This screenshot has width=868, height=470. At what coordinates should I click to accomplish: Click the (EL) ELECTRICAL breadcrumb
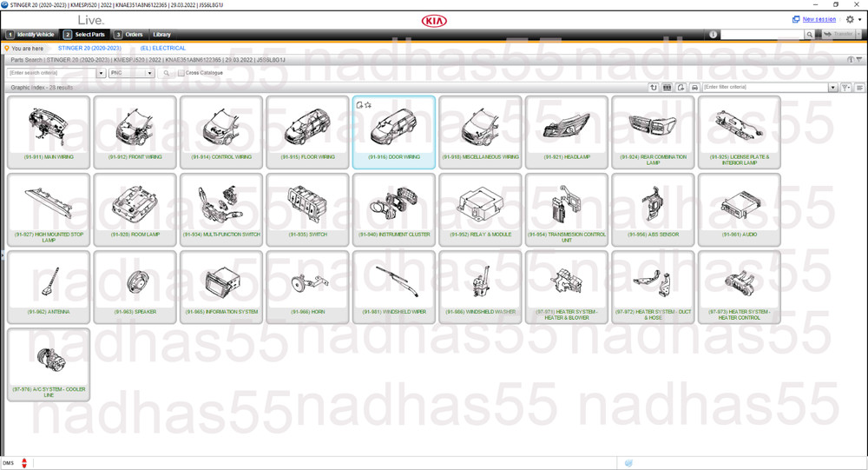(163, 49)
